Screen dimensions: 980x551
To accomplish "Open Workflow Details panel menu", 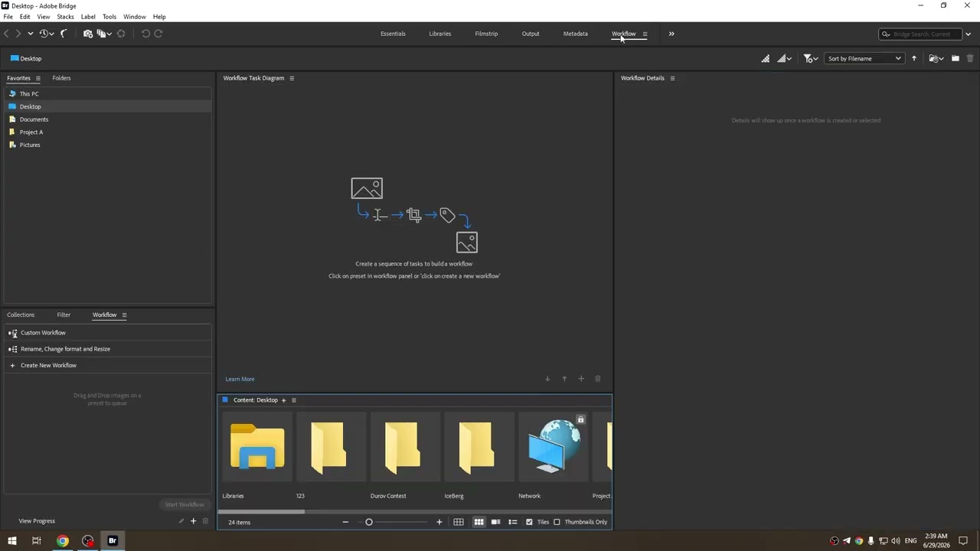I will (x=672, y=78).
